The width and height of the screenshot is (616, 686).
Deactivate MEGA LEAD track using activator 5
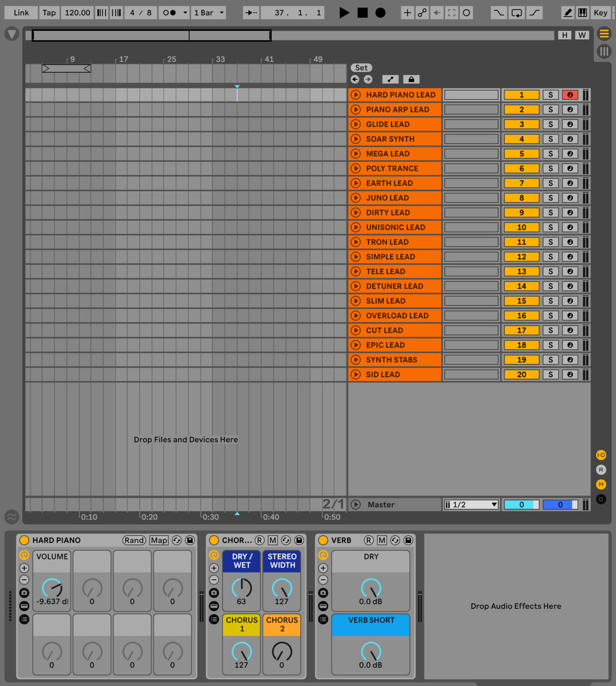coord(521,154)
